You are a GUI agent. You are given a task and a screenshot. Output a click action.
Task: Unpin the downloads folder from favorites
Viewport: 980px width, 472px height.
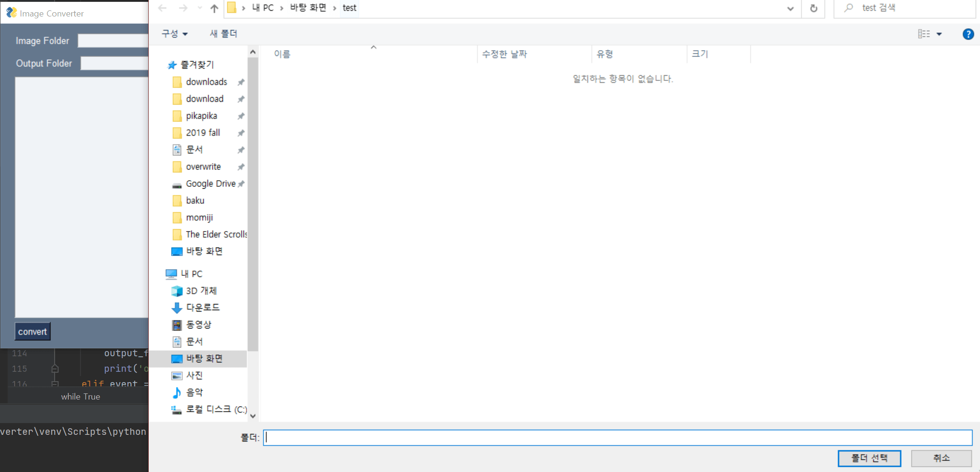pyautogui.click(x=241, y=81)
